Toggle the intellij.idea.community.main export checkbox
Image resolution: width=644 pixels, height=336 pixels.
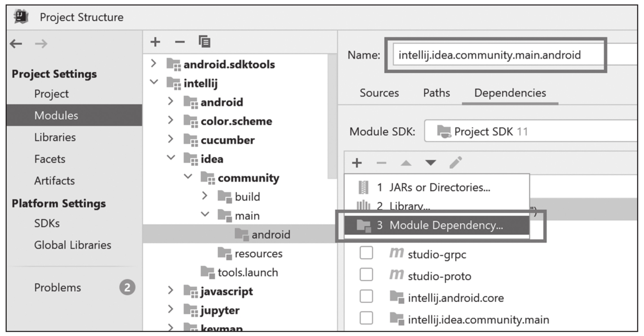(366, 318)
